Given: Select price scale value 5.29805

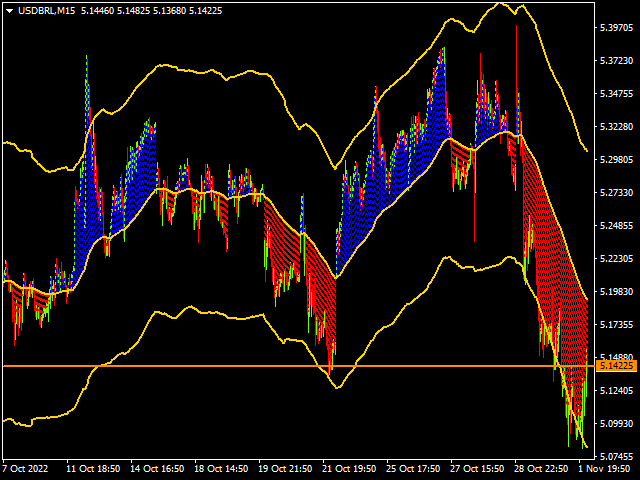Looking at the screenshot, I should coord(616,160).
